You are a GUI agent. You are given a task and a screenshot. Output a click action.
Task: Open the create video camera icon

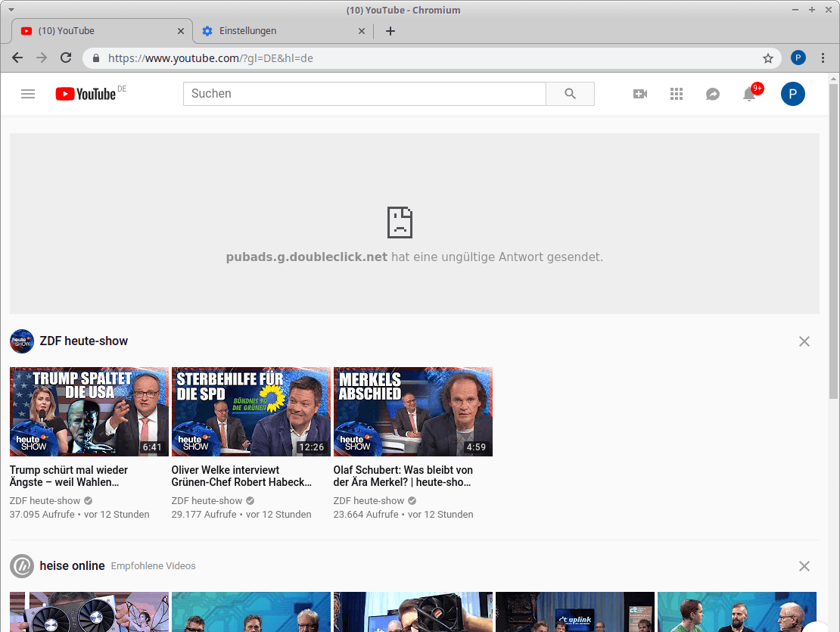point(640,95)
